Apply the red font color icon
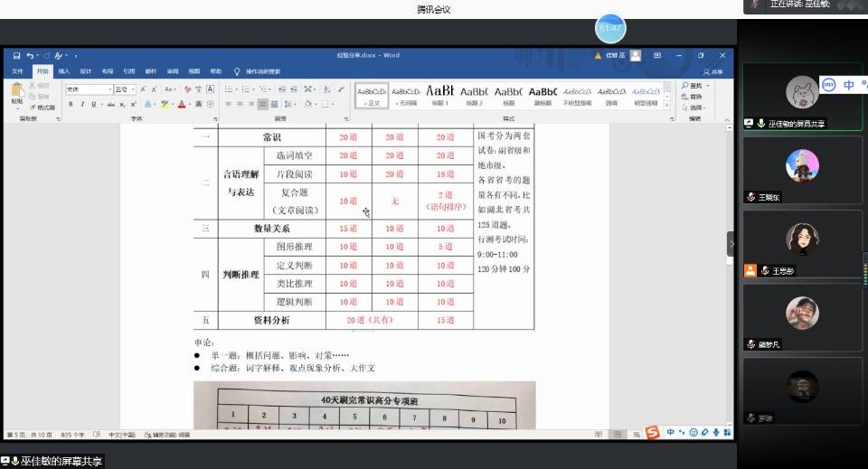The height and width of the screenshot is (469, 868). [182, 104]
